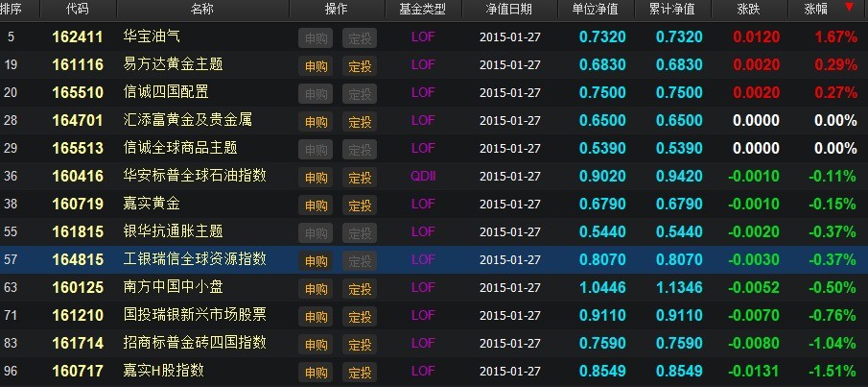868x387 pixels.
Task: Select the 0.0120 change amount
Action: [756, 37]
